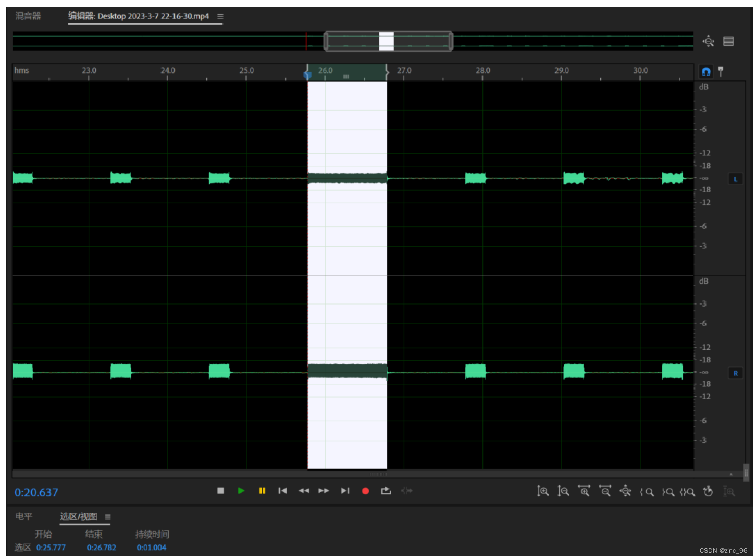Open the editor panel menu icon
The image size is (756, 559).
[x=220, y=17]
